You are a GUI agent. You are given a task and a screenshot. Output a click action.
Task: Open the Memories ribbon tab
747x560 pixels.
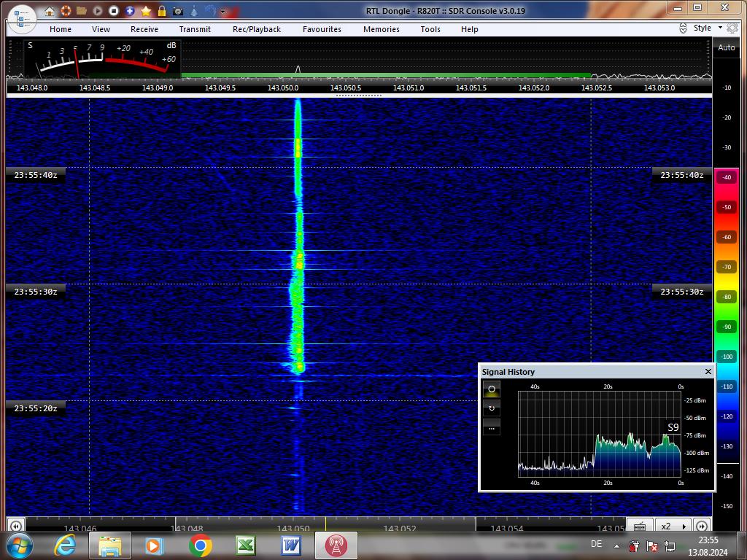click(x=382, y=29)
